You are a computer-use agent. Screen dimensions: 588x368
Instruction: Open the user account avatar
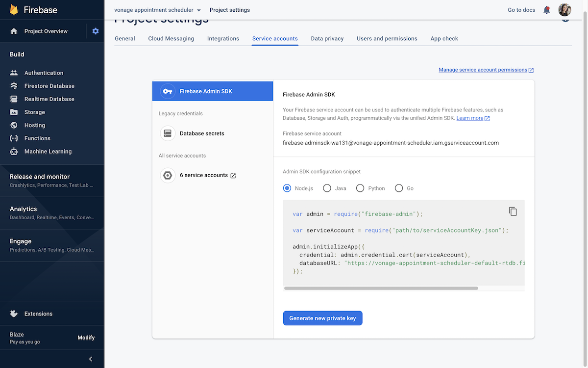[x=565, y=10]
